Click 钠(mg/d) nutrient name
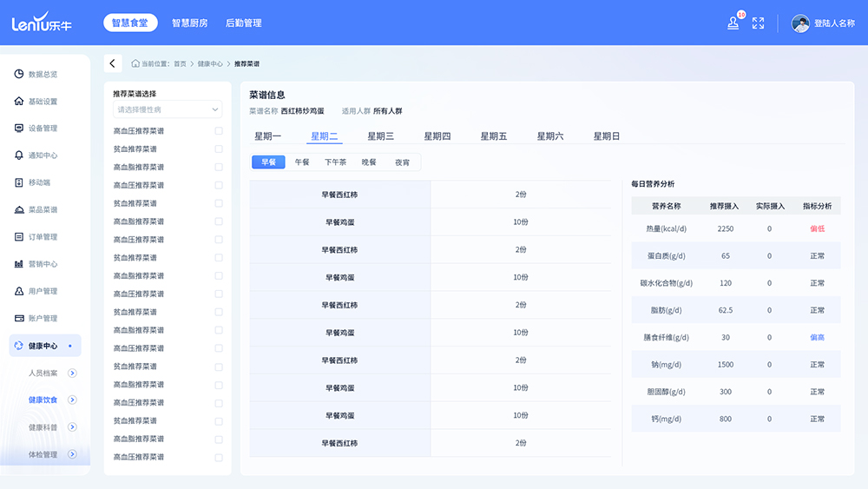Image resolution: width=868 pixels, height=489 pixels. point(666,365)
